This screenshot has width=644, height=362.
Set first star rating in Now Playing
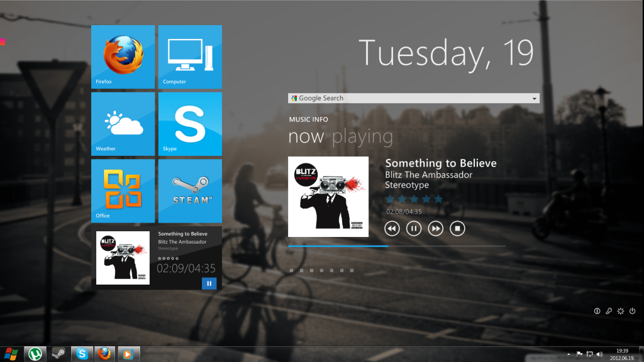coord(390,199)
